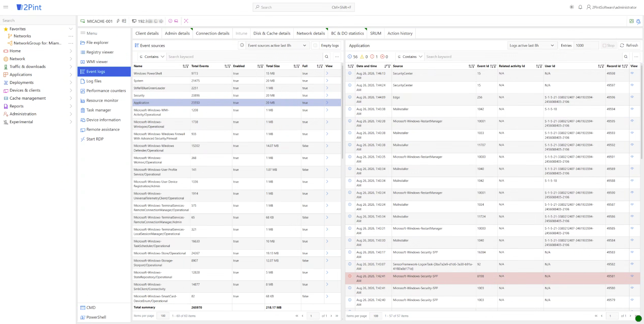
Task: Expand Traffic & downloads navigation item
Action: (71, 67)
